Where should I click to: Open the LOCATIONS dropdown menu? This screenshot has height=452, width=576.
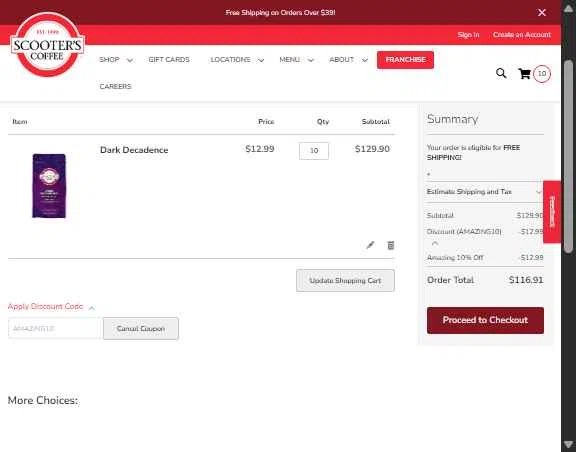(x=237, y=60)
